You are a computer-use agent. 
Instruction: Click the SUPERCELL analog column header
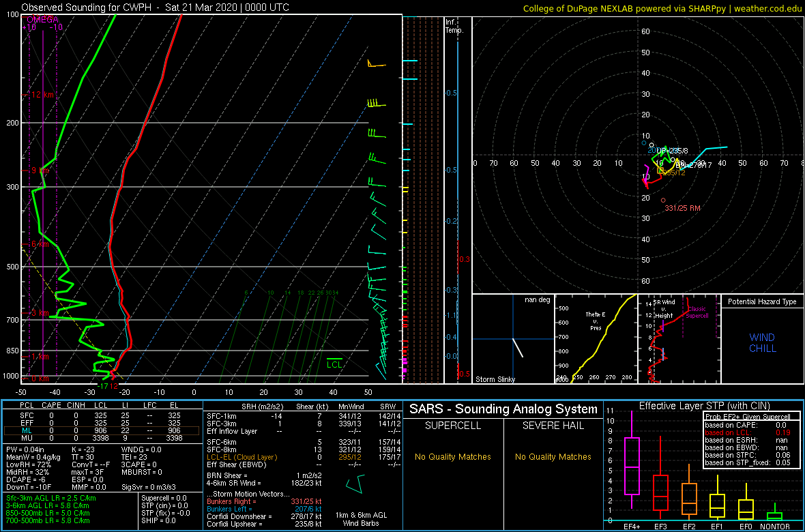tap(452, 426)
